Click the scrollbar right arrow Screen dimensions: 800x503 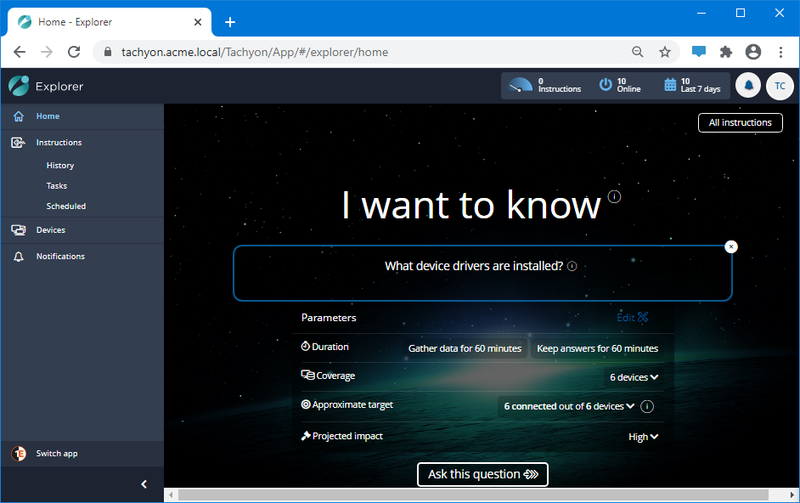(791, 495)
